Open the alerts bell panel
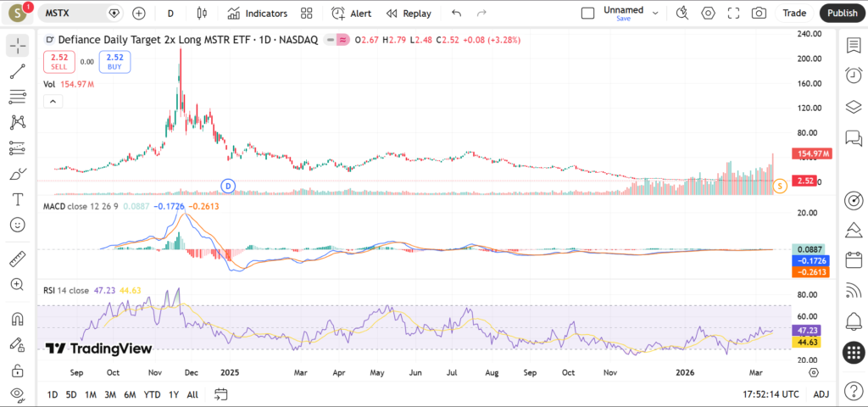 click(x=854, y=321)
